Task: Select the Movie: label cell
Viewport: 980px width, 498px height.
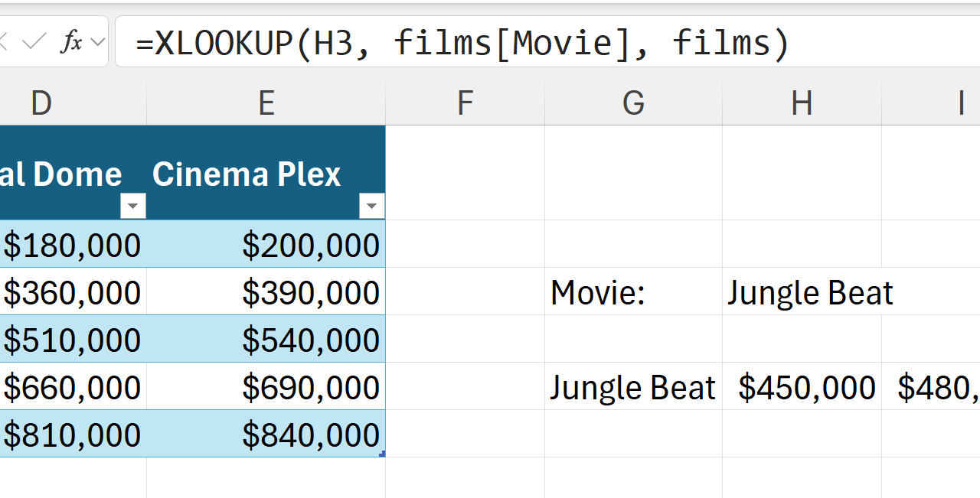Action: click(x=633, y=292)
